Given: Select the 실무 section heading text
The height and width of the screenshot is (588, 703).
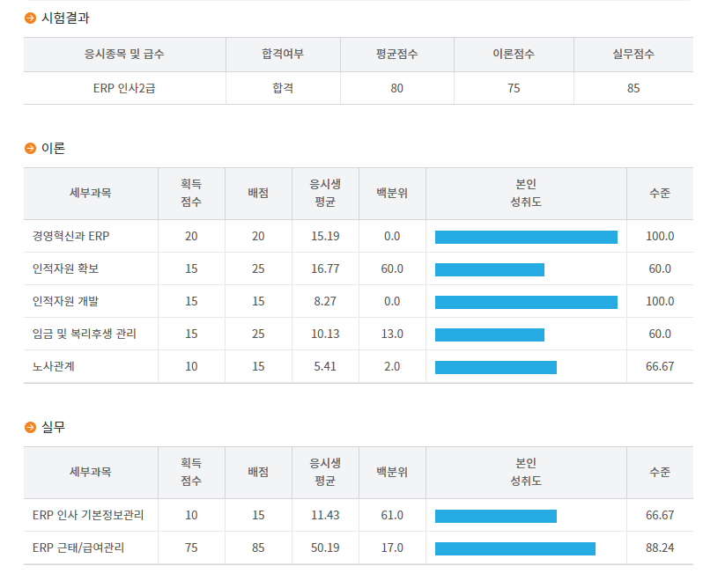Looking at the screenshot, I should pyautogui.click(x=54, y=427).
